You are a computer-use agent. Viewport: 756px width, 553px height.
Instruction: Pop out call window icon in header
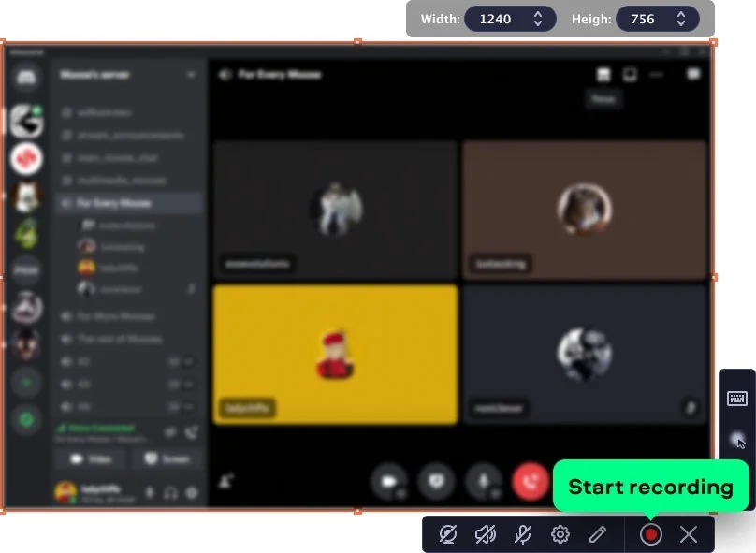pos(630,74)
